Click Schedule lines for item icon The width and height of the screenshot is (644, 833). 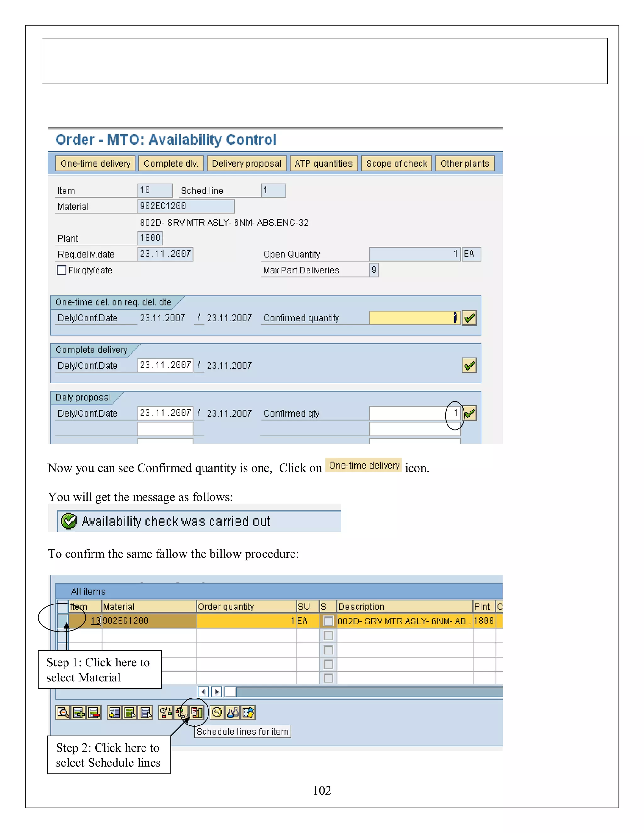[x=197, y=713]
